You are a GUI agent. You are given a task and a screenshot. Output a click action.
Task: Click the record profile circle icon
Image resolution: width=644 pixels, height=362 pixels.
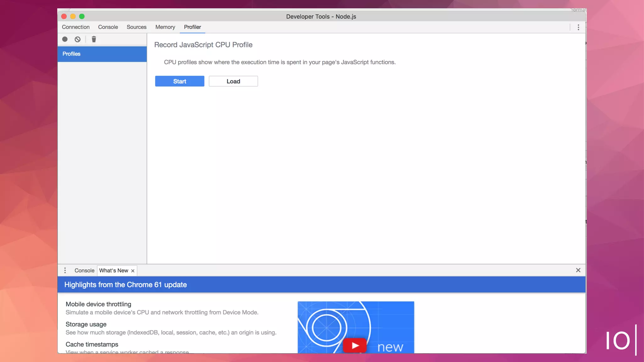coord(65,39)
